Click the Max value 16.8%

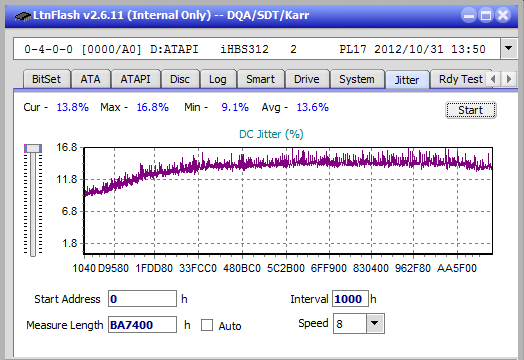coord(152,107)
